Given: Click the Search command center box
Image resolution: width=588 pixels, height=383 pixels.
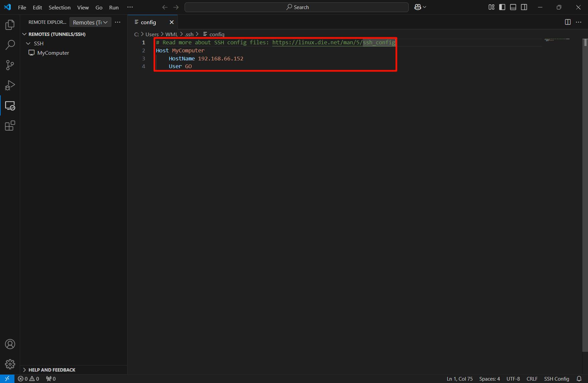Looking at the screenshot, I should (x=297, y=7).
